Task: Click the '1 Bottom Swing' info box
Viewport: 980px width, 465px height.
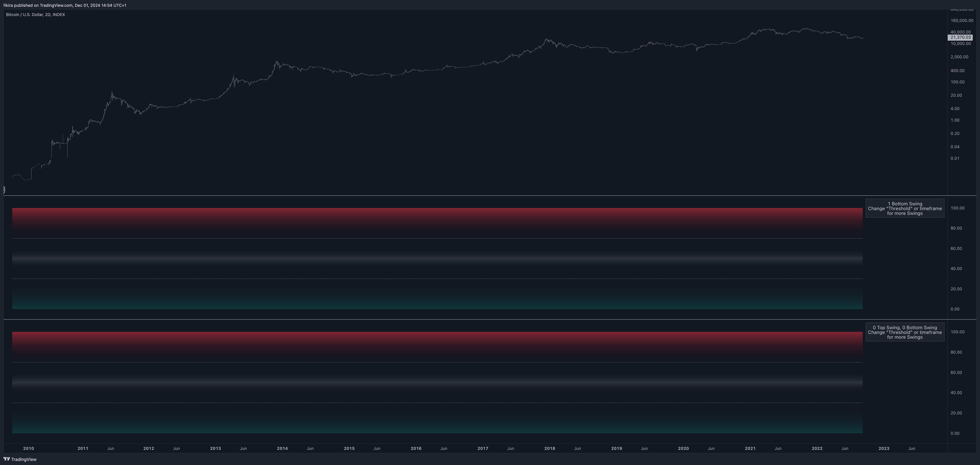Action: coord(905,208)
